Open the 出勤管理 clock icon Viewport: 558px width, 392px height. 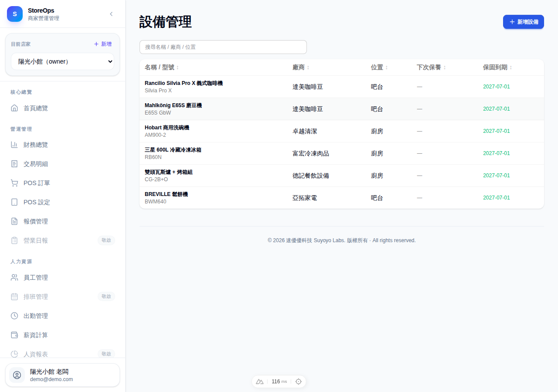click(14, 316)
